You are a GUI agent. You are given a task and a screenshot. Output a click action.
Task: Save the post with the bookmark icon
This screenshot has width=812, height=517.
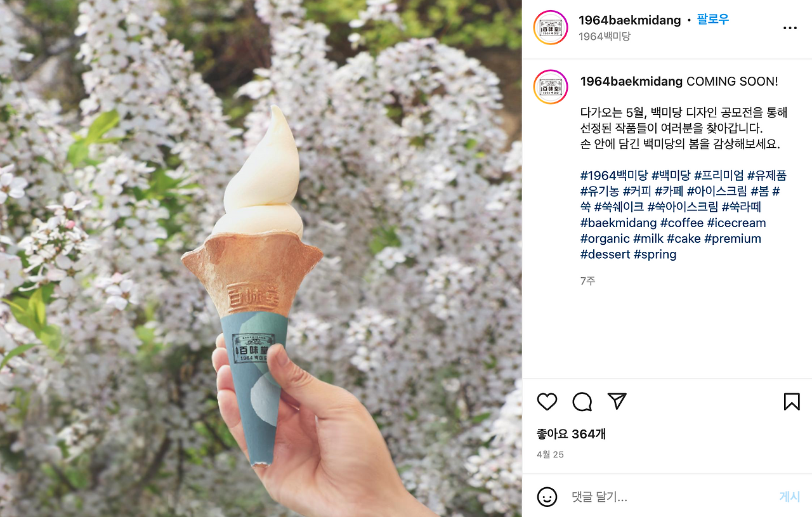pos(791,402)
